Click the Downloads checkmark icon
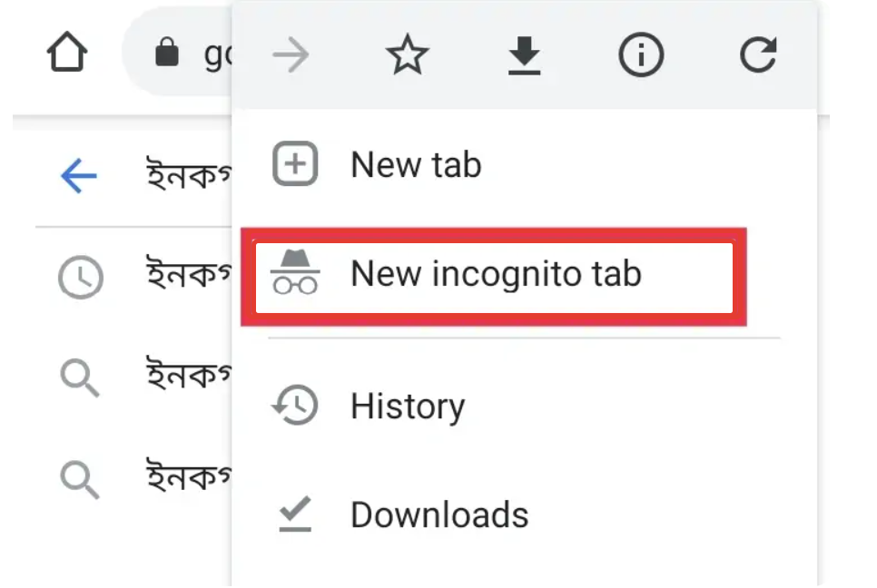Viewport: 877px width, 588px height. pos(295,514)
